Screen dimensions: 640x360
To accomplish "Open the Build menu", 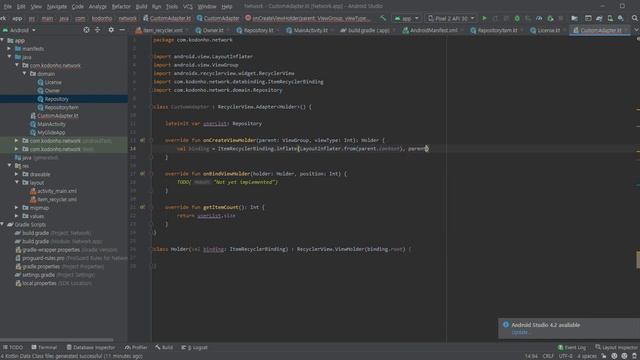I will click(x=141, y=7).
